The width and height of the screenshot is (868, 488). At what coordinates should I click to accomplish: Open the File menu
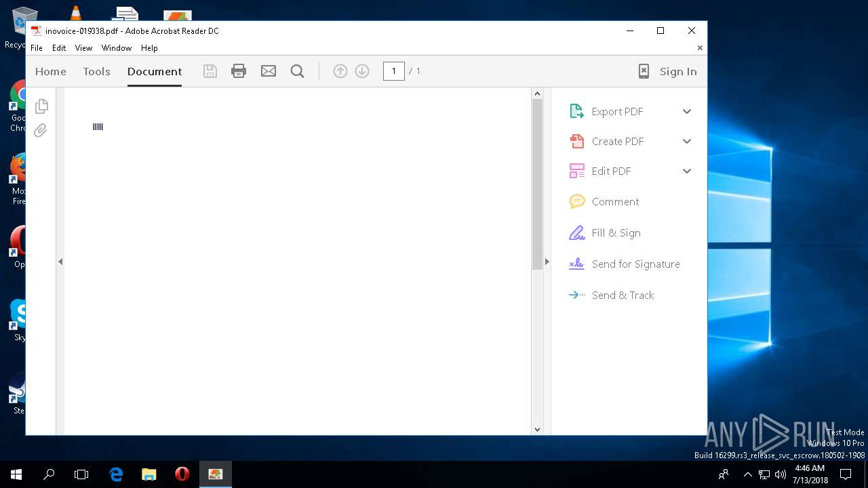pyautogui.click(x=37, y=48)
